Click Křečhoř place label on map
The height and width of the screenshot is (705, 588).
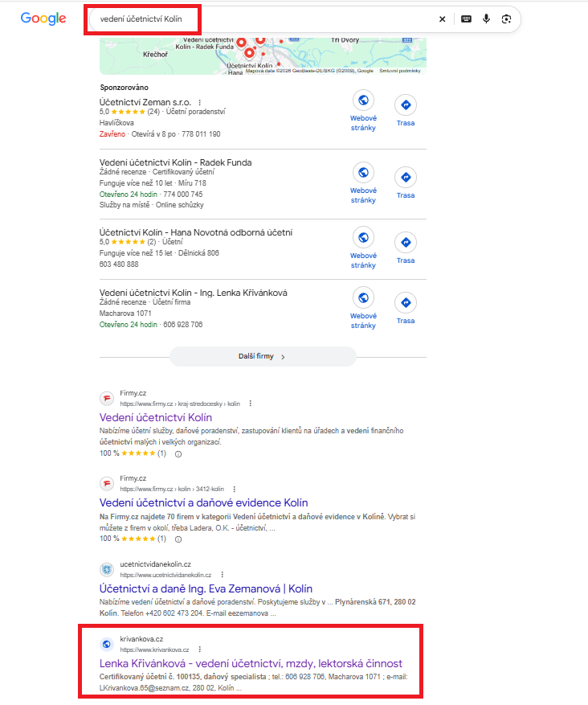tap(155, 55)
